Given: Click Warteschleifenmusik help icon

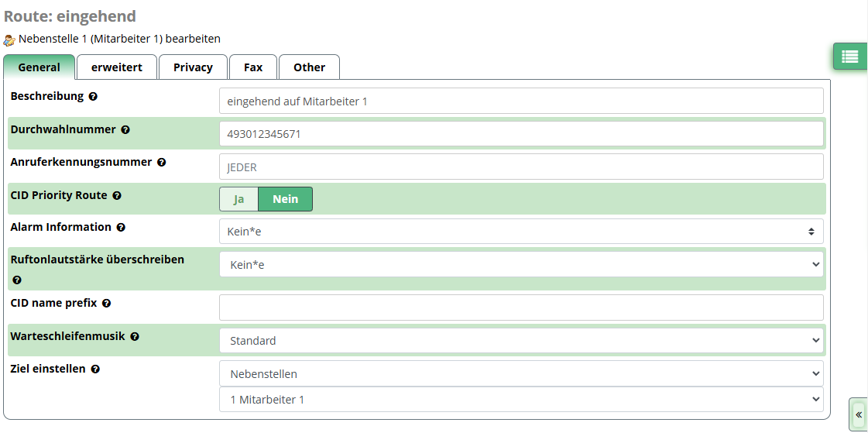Looking at the screenshot, I should tap(135, 337).
